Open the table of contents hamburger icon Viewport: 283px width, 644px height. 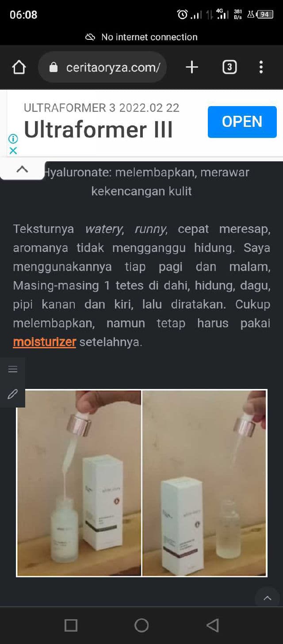13,369
